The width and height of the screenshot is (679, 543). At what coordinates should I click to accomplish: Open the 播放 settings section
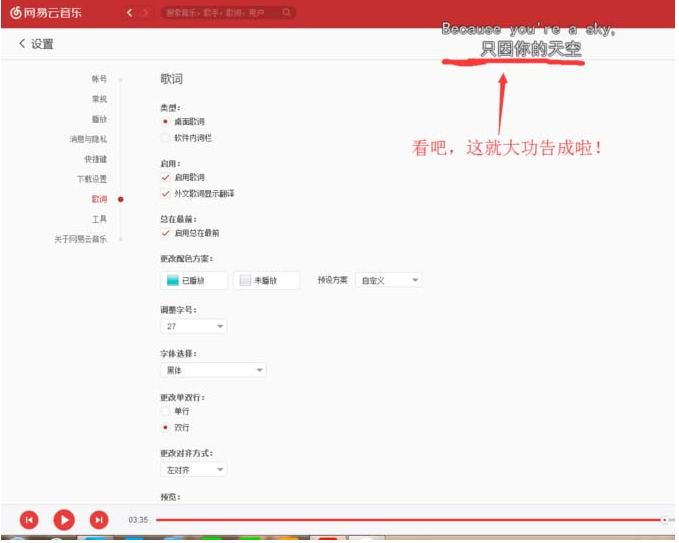pos(99,120)
